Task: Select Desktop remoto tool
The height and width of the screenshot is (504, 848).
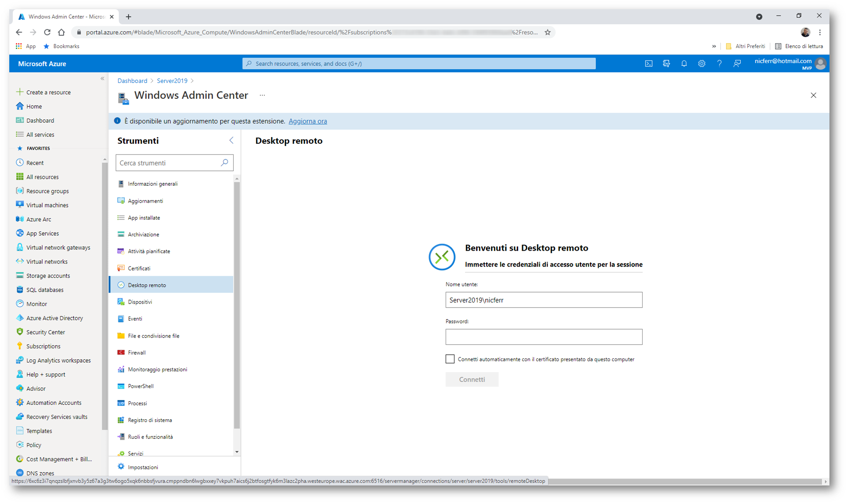Action: click(x=171, y=285)
